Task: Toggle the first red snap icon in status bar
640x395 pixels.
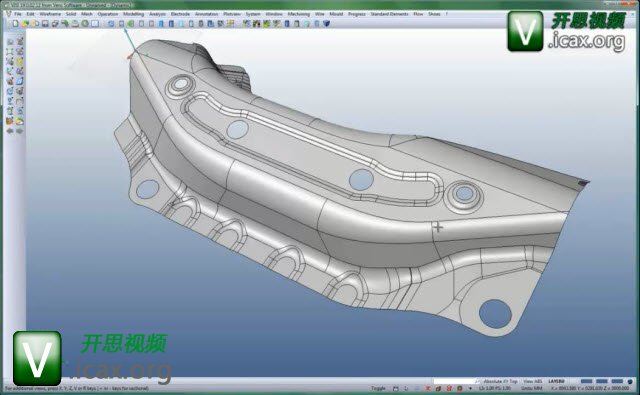Action: tap(427, 388)
